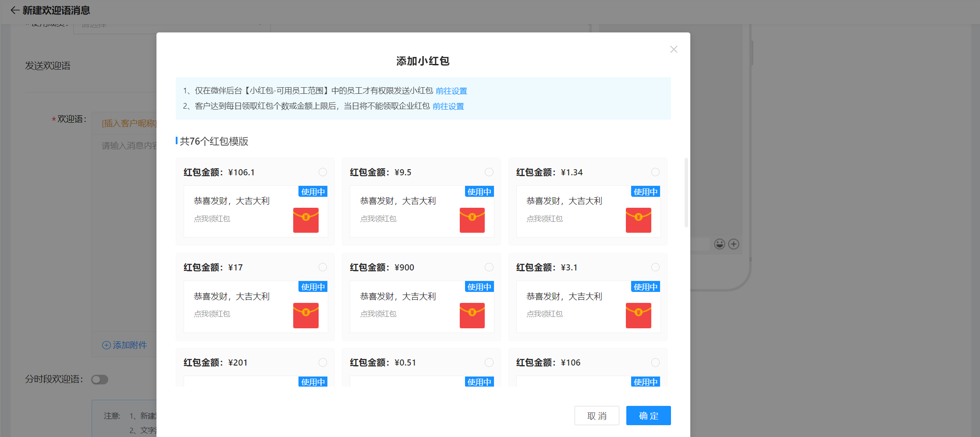
Task: Click the 红包金额：¥201 label
Action: (x=216, y=362)
